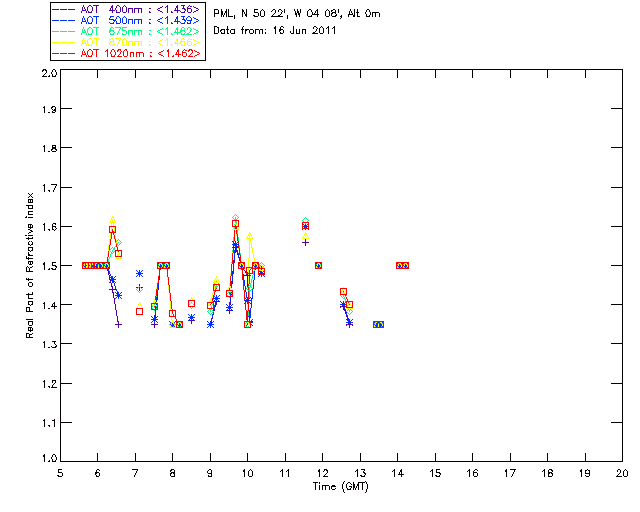Image resolution: width=640 pixels, height=512 pixels.
Task: Click the purple dashed line sample for AOT 400nm
Action: [64, 9]
